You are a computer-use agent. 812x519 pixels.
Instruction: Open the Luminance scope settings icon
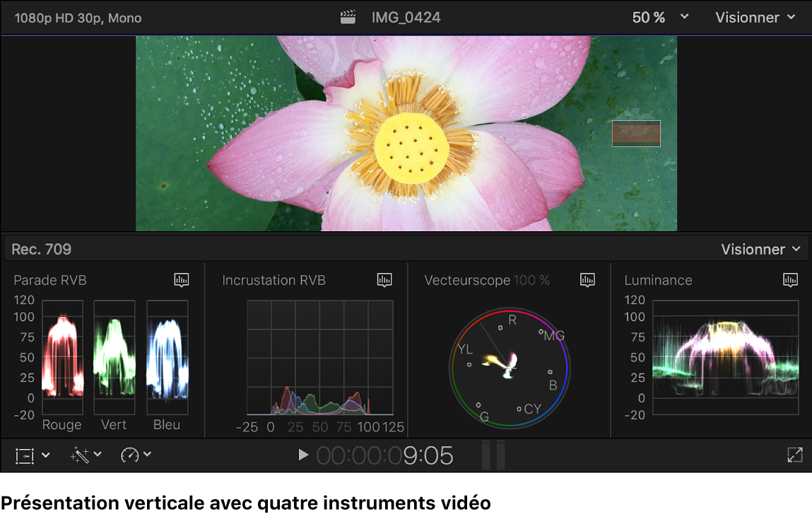click(x=790, y=280)
